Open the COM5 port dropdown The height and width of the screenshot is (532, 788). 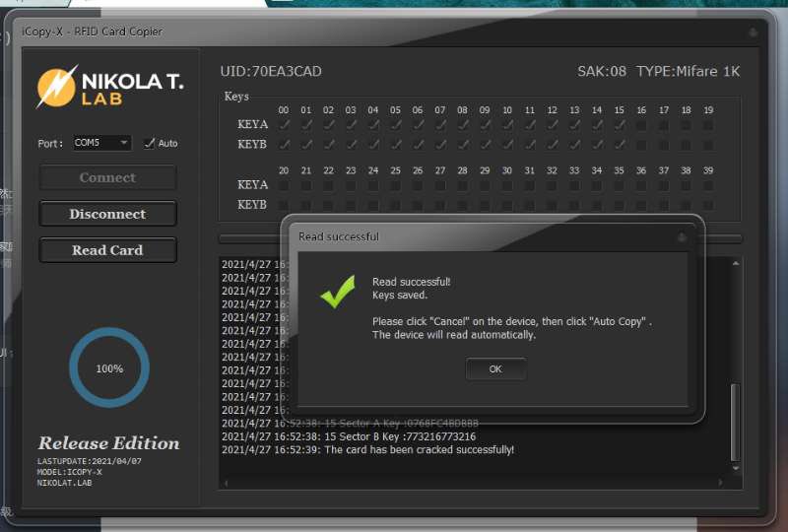[x=102, y=143]
